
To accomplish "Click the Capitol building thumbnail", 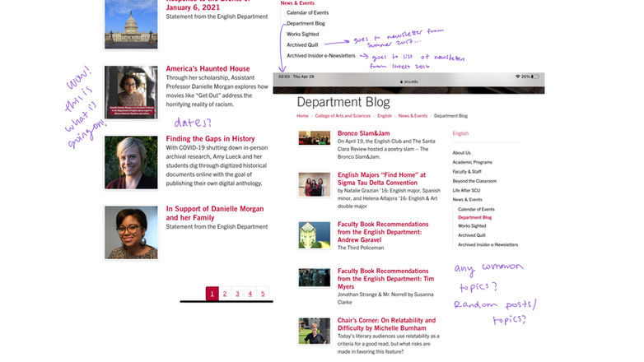I will [131, 24].
